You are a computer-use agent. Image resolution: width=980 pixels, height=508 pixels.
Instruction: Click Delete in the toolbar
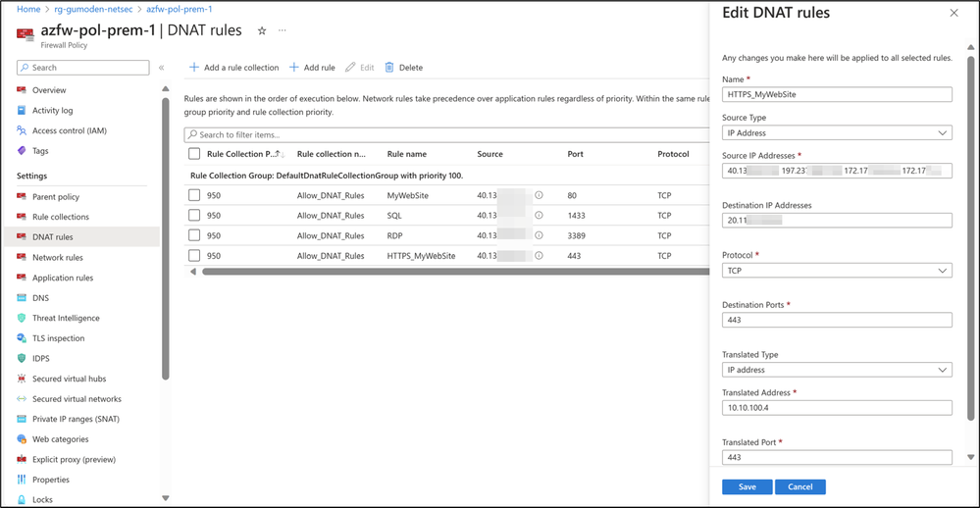404,68
